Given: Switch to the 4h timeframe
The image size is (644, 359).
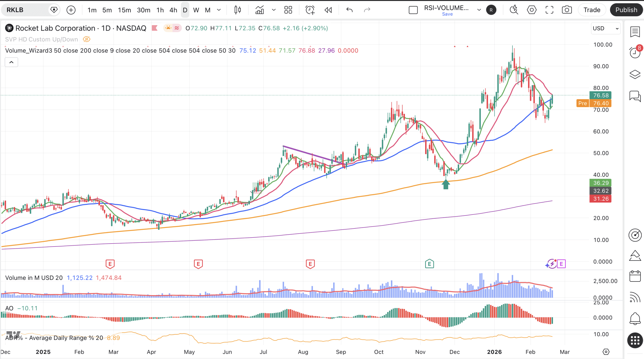Looking at the screenshot, I should pyautogui.click(x=173, y=10).
